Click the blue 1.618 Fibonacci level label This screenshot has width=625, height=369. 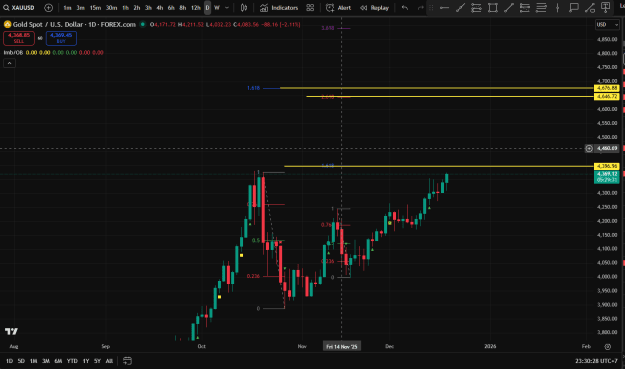click(254, 88)
